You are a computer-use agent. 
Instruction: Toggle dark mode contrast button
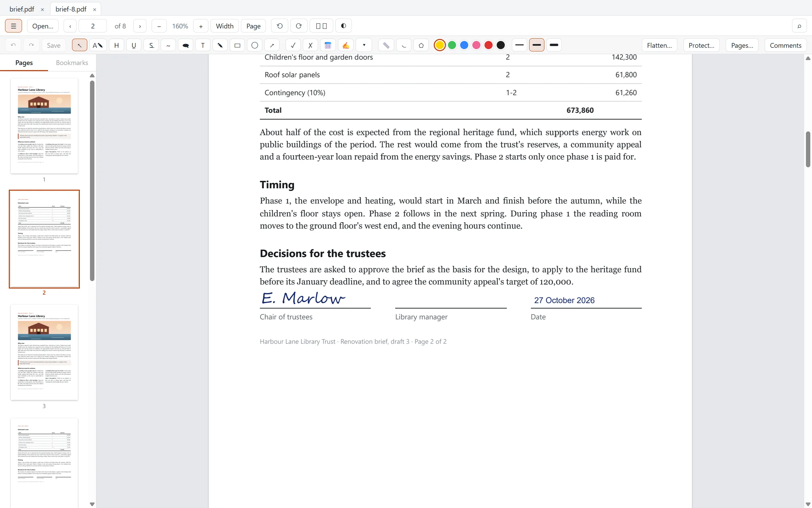pos(343,26)
